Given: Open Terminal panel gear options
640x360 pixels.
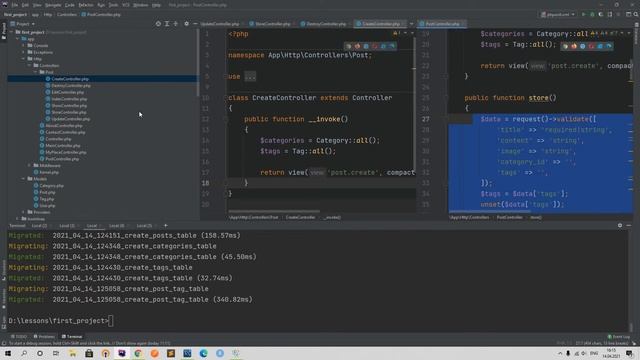Looking at the screenshot, I should pos(620,225).
